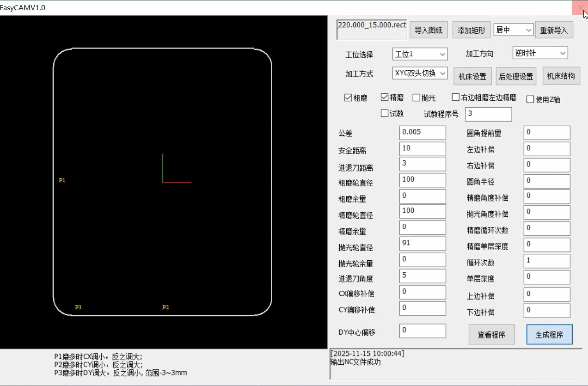Open the 居中 alignment dropdown
Screen dimensions: 588x386
pos(513,29)
